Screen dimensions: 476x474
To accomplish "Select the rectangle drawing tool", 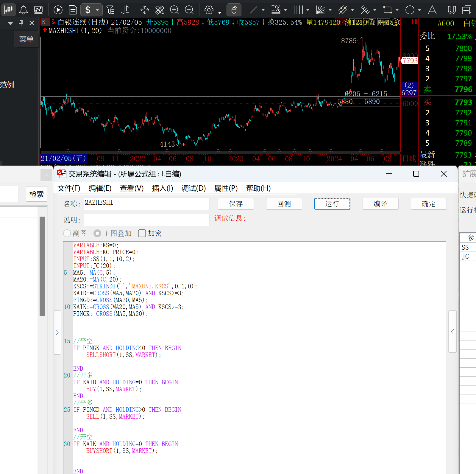I will (387, 10).
